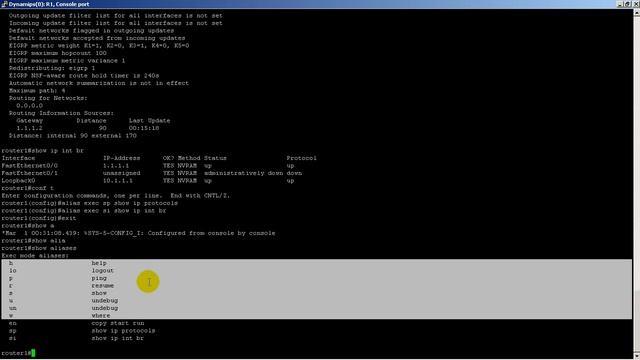Minimize the Dynamips console window
Screen dimensions: 640x360
(620, 4)
